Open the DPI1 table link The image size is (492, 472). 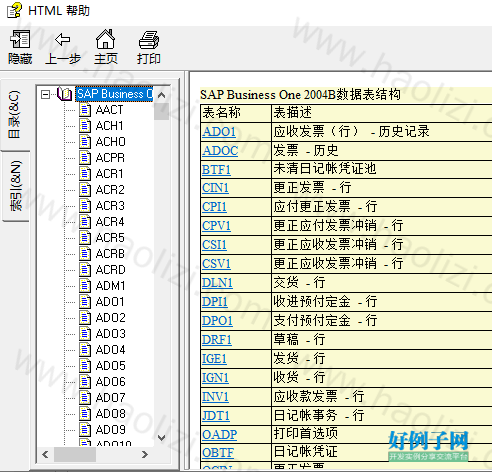coord(215,302)
